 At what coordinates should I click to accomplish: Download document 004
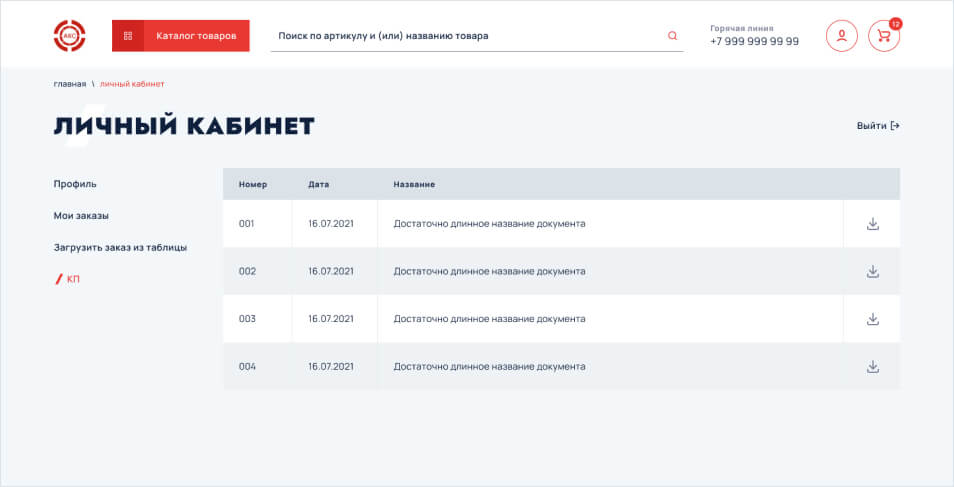[x=872, y=367]
